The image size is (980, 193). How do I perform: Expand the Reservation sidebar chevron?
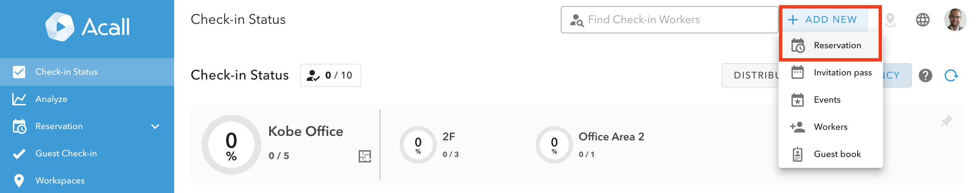click(155, 126)
